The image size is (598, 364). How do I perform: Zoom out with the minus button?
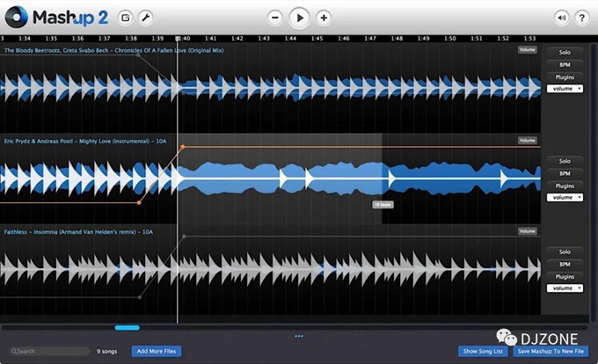pyautogui.click(x=275, y=18)
